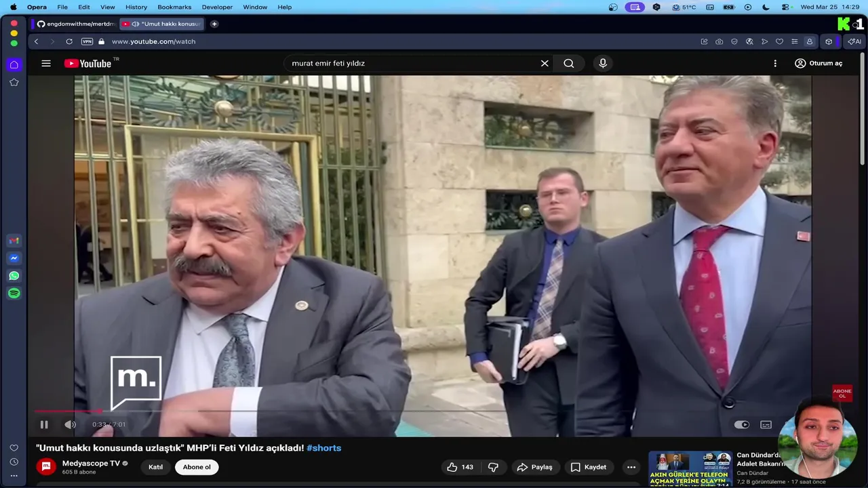868x488 pixels.
Task: Open more actions ellipsis beside Kaydet
Action: point(631,467)
